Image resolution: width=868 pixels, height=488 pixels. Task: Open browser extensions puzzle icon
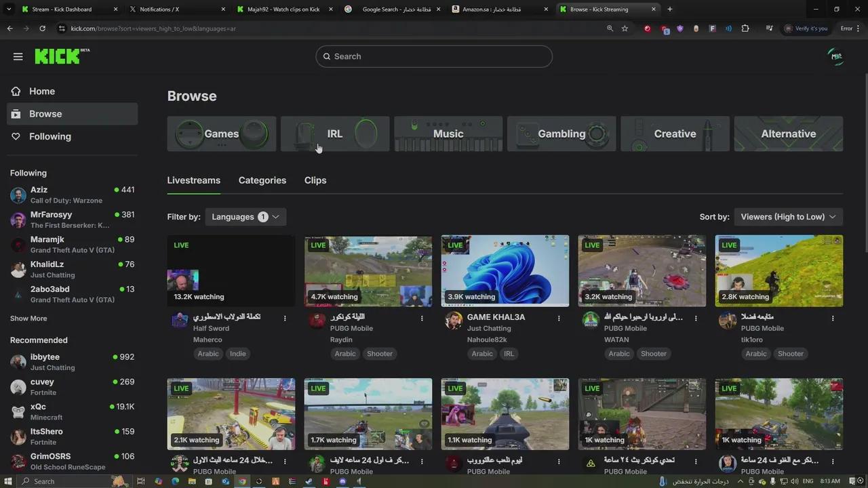point(745,28)
